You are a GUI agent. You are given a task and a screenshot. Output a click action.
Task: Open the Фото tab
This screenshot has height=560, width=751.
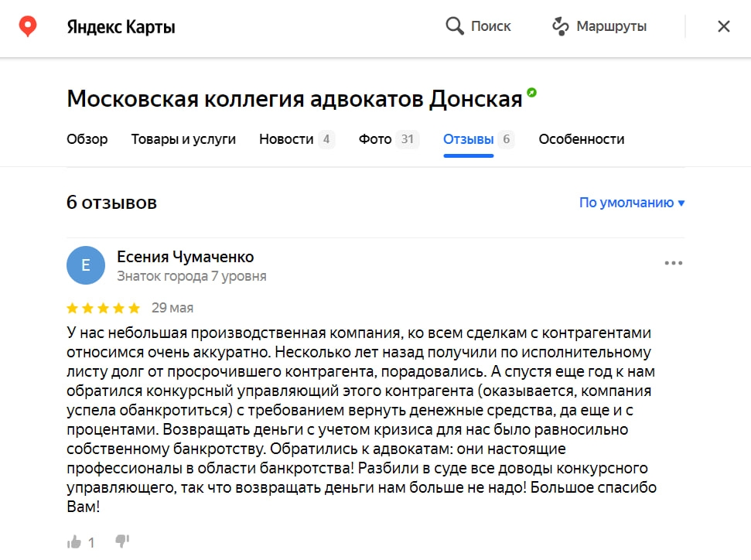375,139
